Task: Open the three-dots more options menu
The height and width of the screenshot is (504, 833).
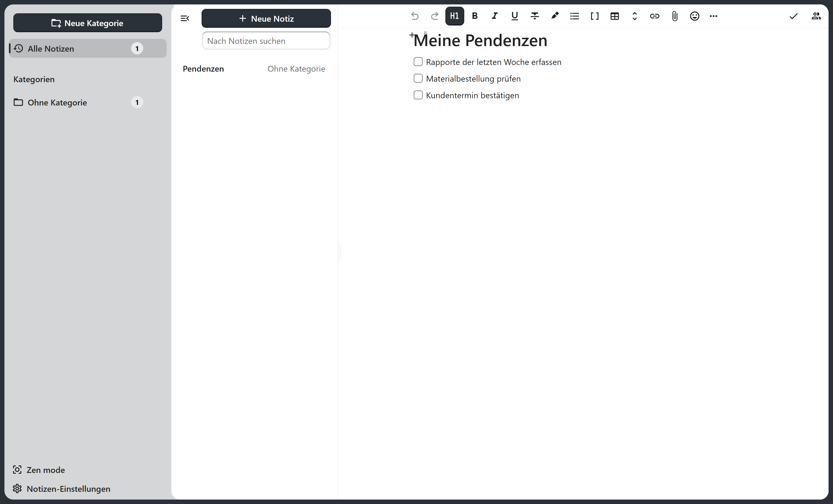Action: [x=714, y=16]
